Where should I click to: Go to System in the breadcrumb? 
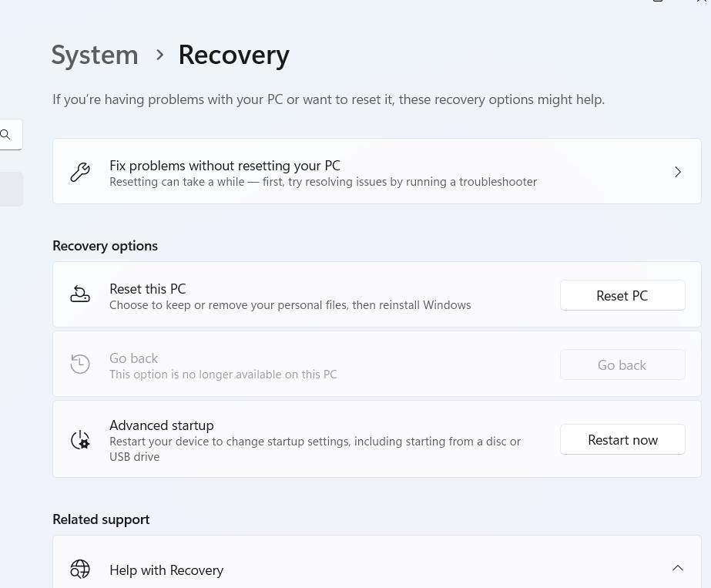(95, 55)
